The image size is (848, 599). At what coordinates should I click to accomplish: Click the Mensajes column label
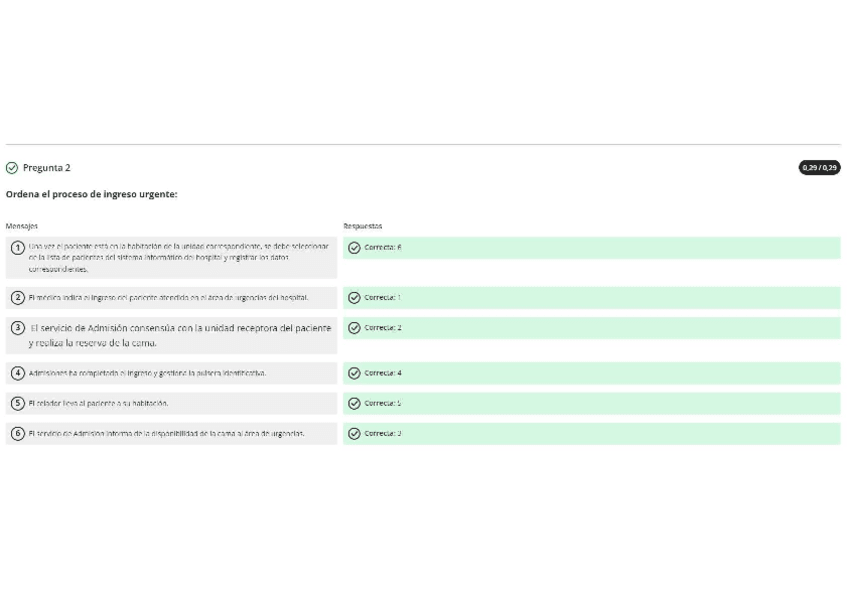[x=22, y=226]
